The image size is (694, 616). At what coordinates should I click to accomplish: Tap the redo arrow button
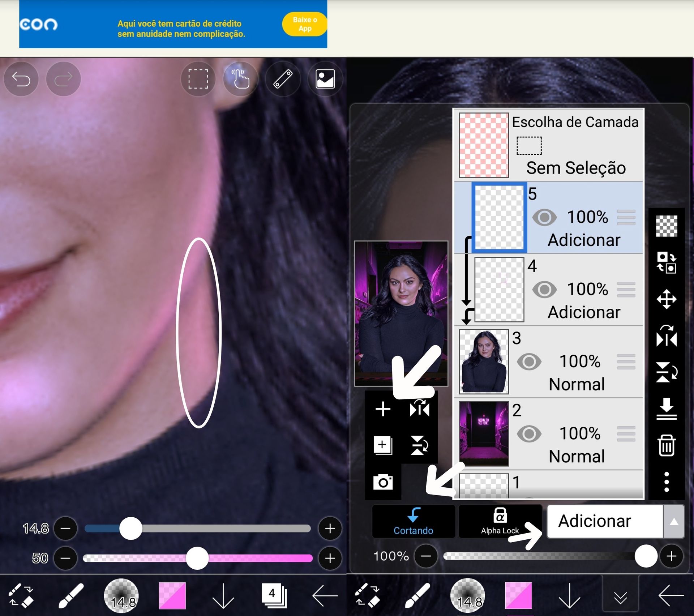(63, 79)
